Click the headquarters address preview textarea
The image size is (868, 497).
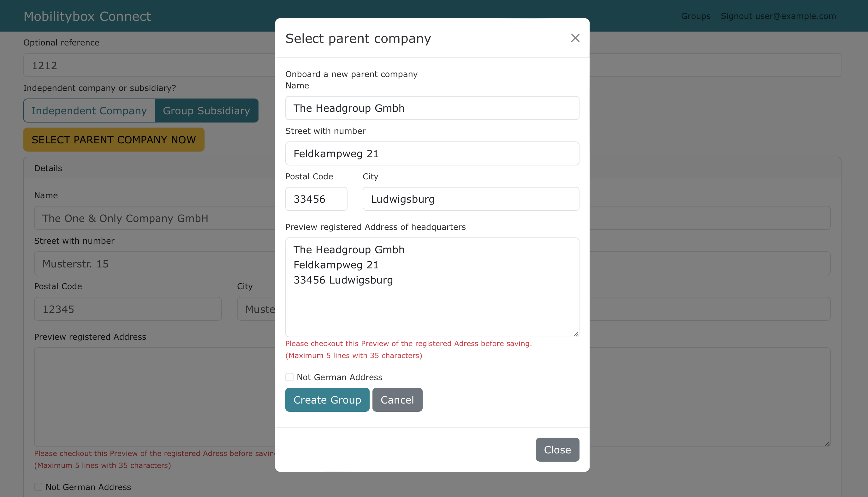click(x=432, y=287)
